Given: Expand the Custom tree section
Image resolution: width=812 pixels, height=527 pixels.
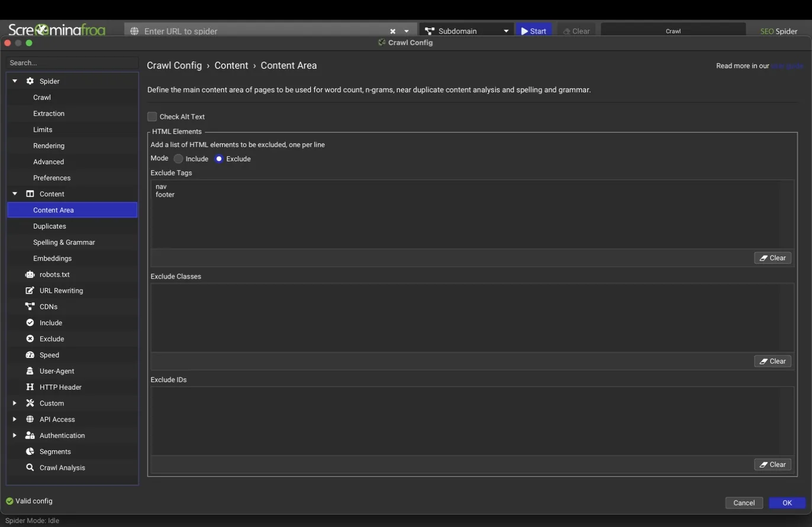Looking at the screenshot, I should [15, 403].
